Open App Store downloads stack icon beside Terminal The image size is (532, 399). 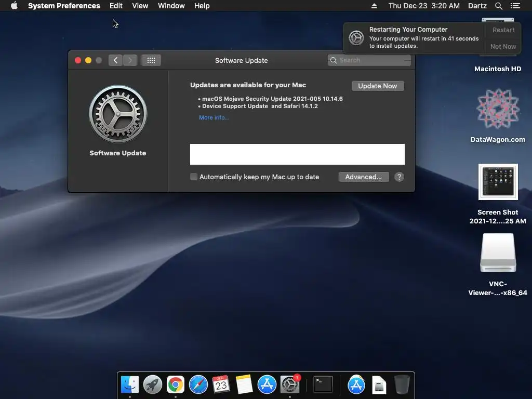point(356,384)
